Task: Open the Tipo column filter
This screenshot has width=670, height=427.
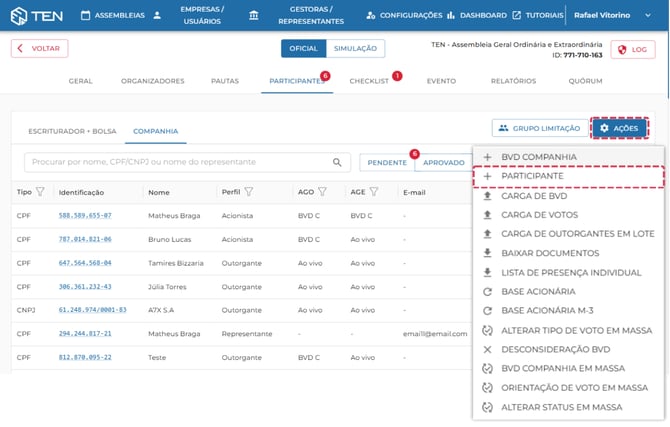Action: pyautogui.click(x=40, y=192)
